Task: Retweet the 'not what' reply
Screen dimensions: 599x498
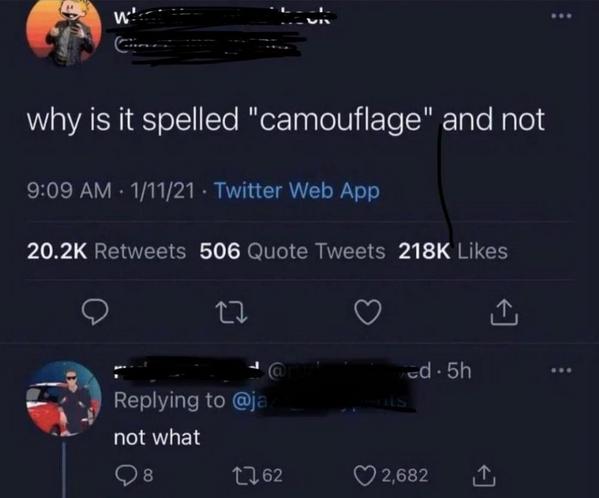Action: coord(257,475)
